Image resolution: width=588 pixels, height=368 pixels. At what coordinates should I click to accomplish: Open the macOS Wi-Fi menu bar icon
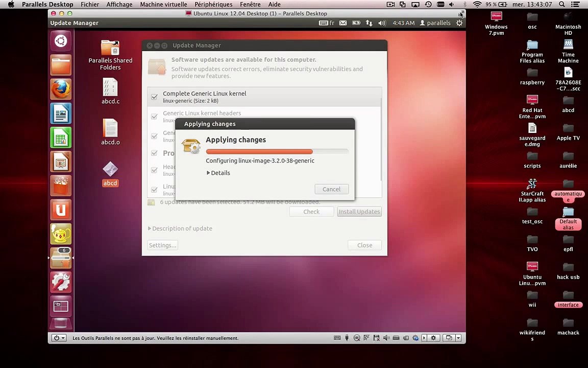point(477,5)
